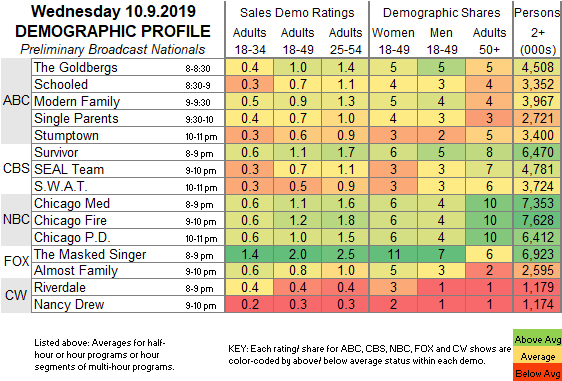Viewport: 562px width, 381px height.
Task: Click the Demographic Shares group header
Action: (442, 13)
